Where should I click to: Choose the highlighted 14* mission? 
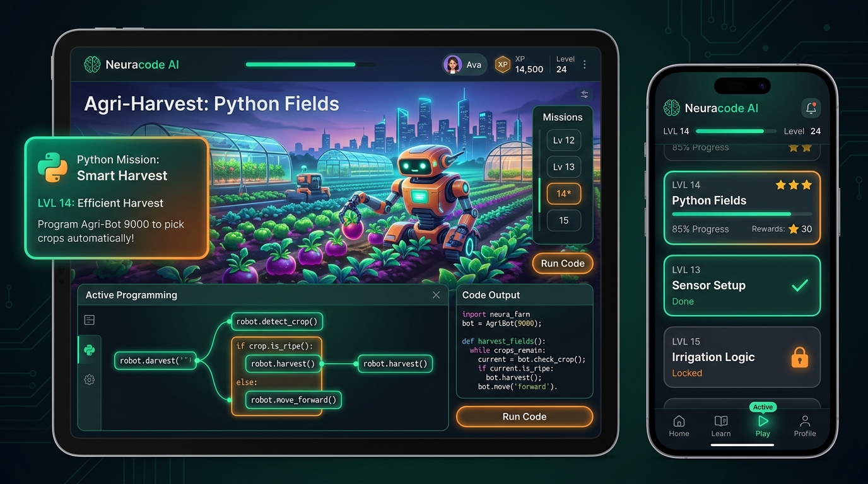564,193
